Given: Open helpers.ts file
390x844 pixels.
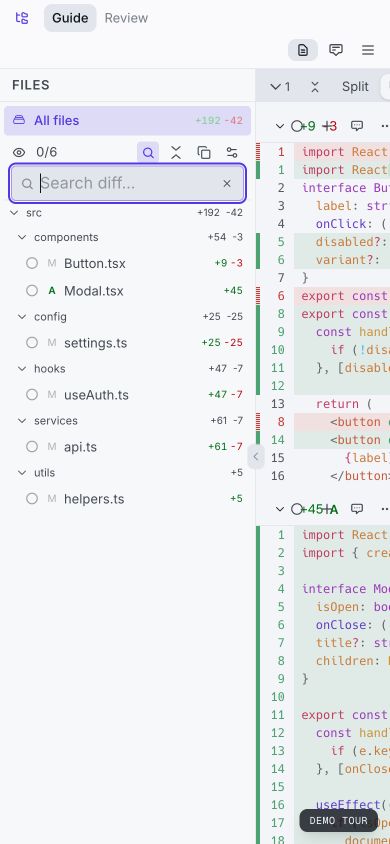Looking at the screenshot, I should point(94,499).
